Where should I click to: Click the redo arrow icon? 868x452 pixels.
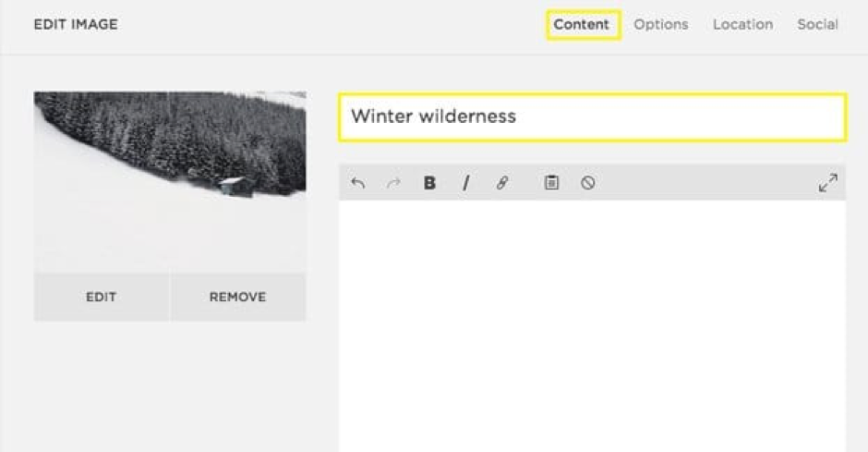(393, 183)
